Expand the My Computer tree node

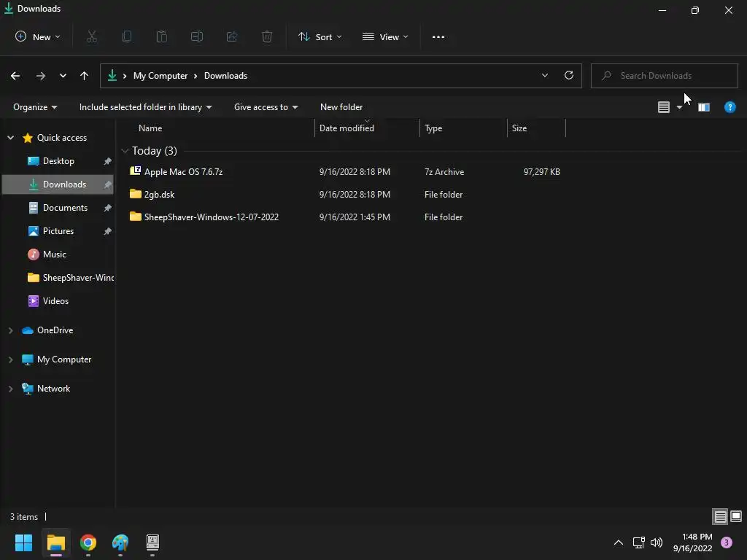pos(10,359)
